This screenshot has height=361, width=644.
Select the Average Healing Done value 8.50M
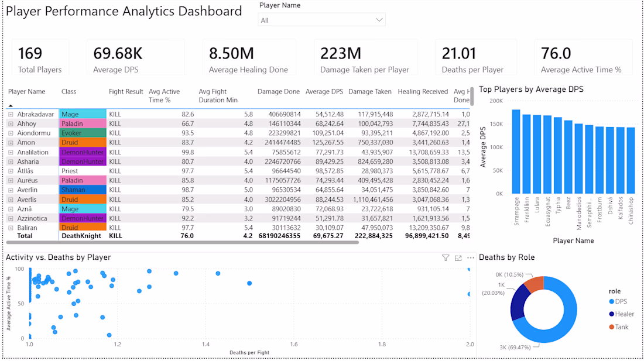(231, 53)
